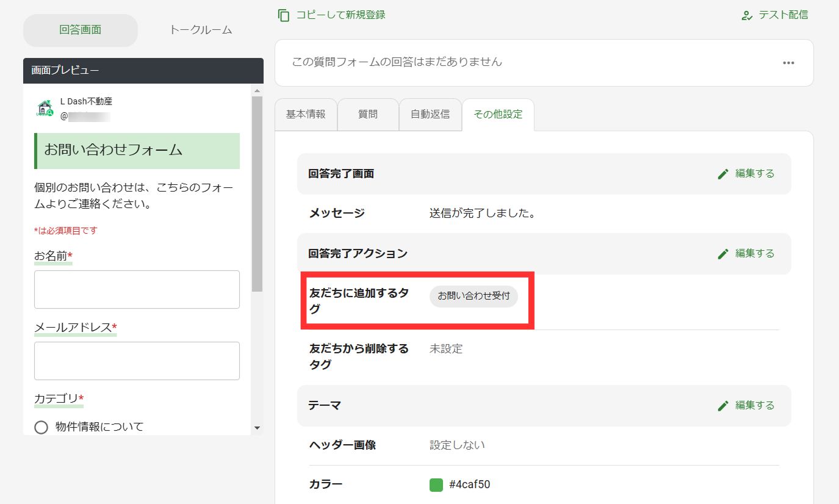
Task: Click the preview panel scrollbar thumb
Action: click(x=257, y=193)
